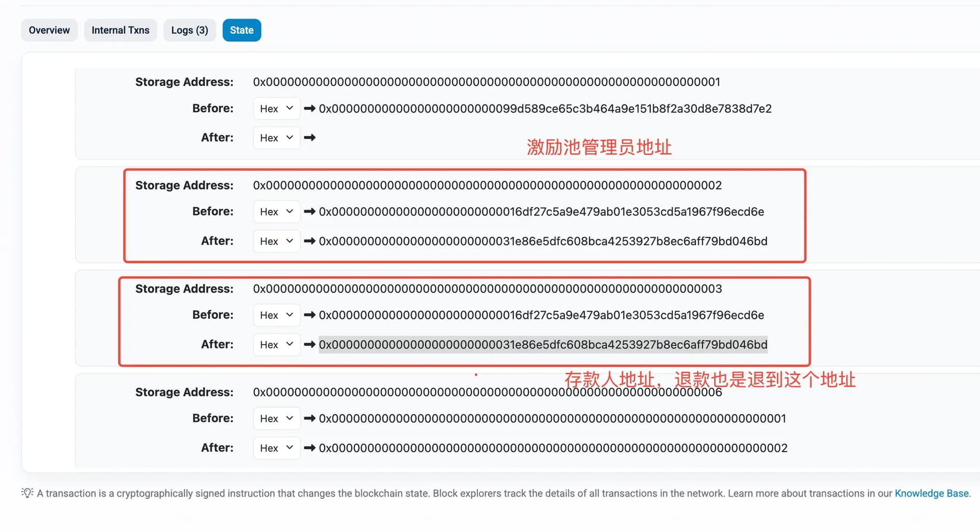Open Hex dropdown for slot 6 Before
Screen dimensions: 980x532
(x=277, y=418)
